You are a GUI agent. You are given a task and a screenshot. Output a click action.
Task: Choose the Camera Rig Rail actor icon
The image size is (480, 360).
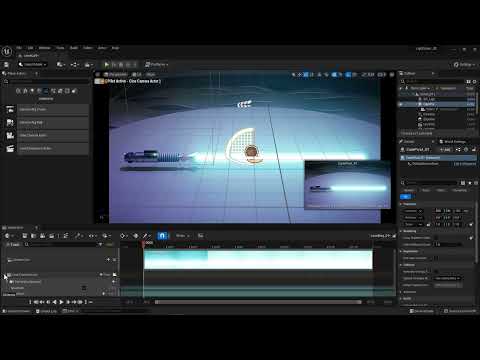10,122
